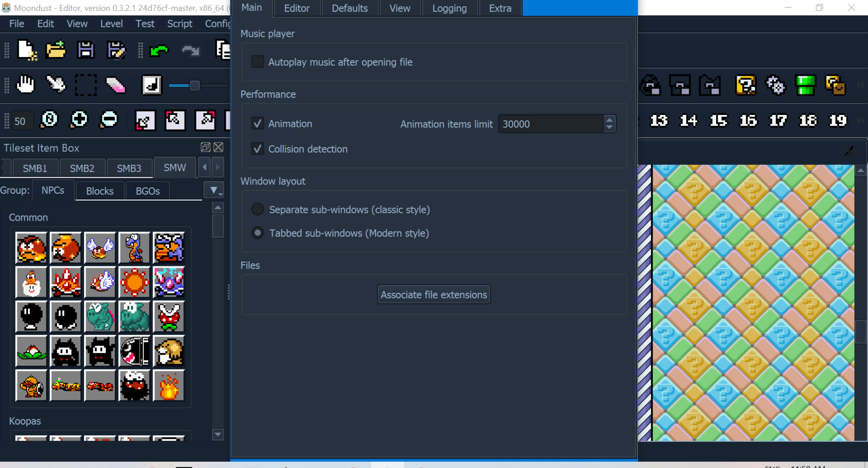Open the Edit menu

click(46, 24)
